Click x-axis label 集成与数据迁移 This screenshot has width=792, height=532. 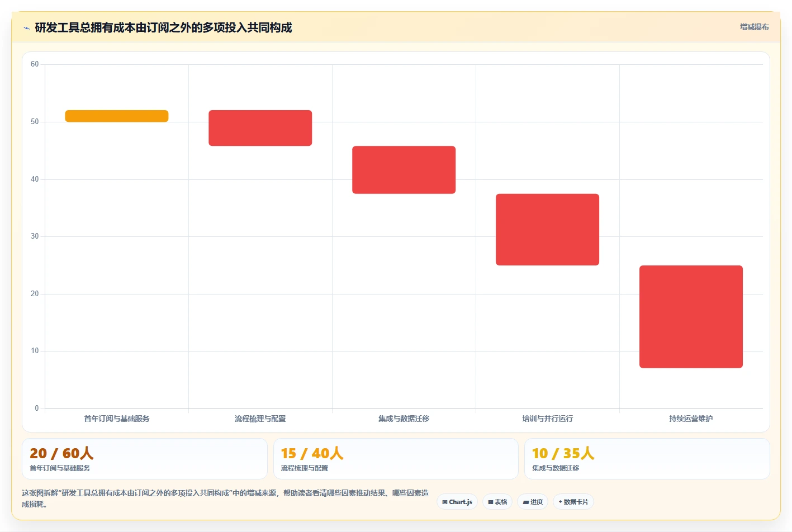pyautogui.click(x=404, y=419)
